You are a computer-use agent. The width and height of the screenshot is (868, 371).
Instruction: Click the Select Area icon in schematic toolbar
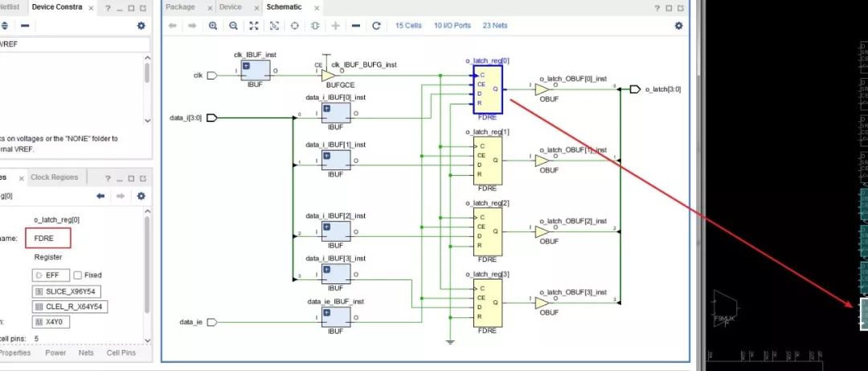[274, 26]
